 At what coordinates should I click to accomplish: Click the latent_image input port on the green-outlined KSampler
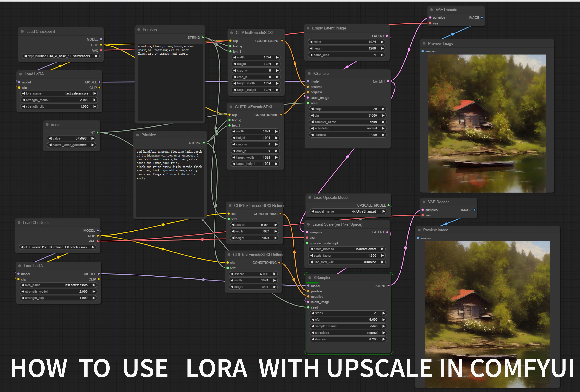pos(308,302)
